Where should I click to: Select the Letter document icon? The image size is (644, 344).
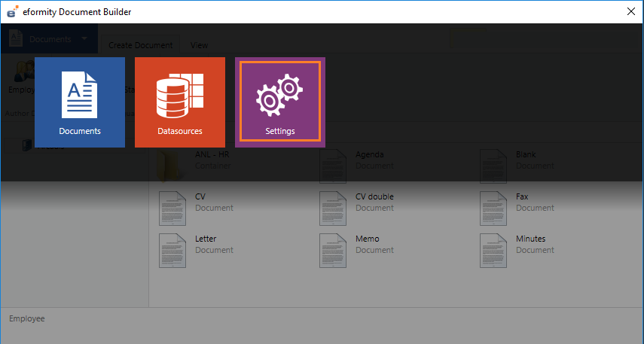pos(172,251)
